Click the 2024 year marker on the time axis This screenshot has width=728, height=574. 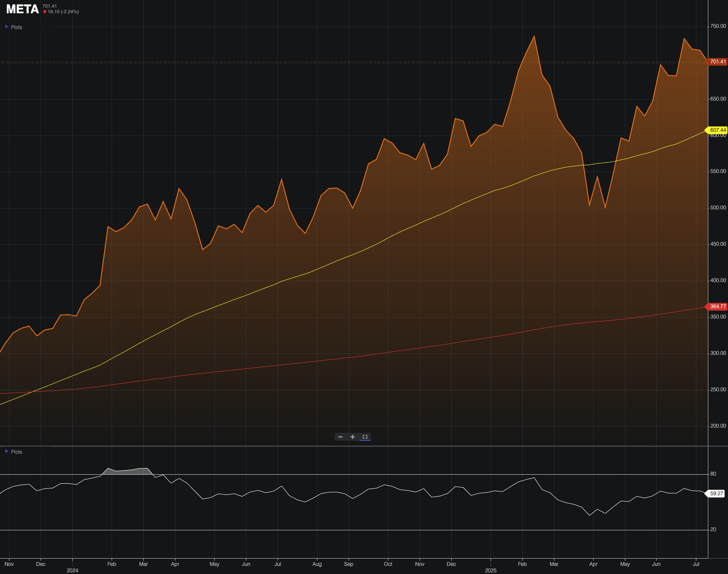[72, 571]
